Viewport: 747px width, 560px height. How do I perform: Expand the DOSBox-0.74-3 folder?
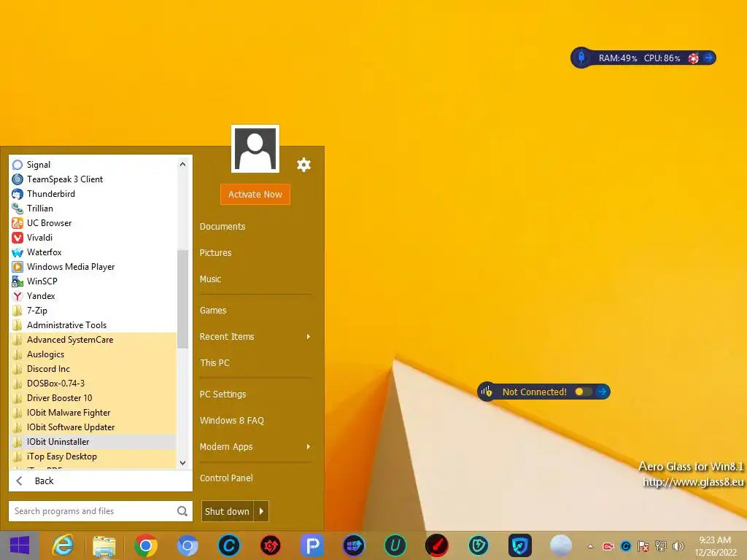93,384
